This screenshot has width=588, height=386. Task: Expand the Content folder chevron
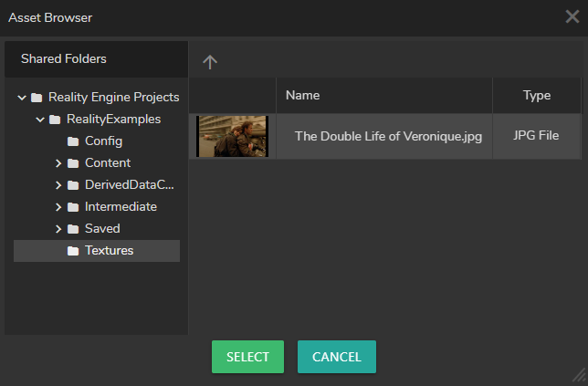pos(58,163)
